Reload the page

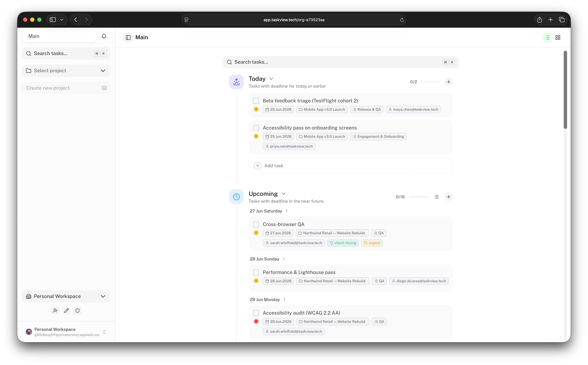(402, 20)
